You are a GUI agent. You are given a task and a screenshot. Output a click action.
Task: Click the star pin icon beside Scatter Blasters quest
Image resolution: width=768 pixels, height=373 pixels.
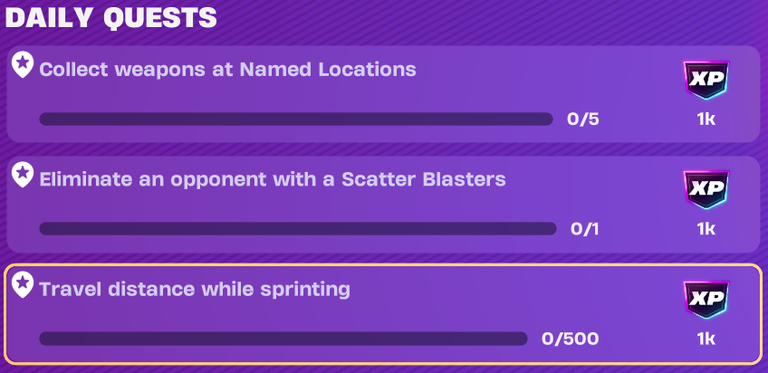click(22, 174)
